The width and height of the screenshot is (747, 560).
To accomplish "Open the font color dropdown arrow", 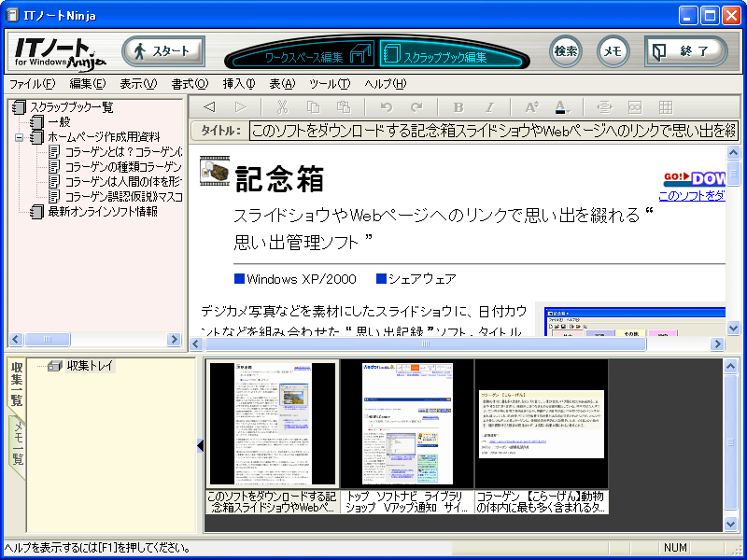I will pyautogui.click(x=569, y=110).
